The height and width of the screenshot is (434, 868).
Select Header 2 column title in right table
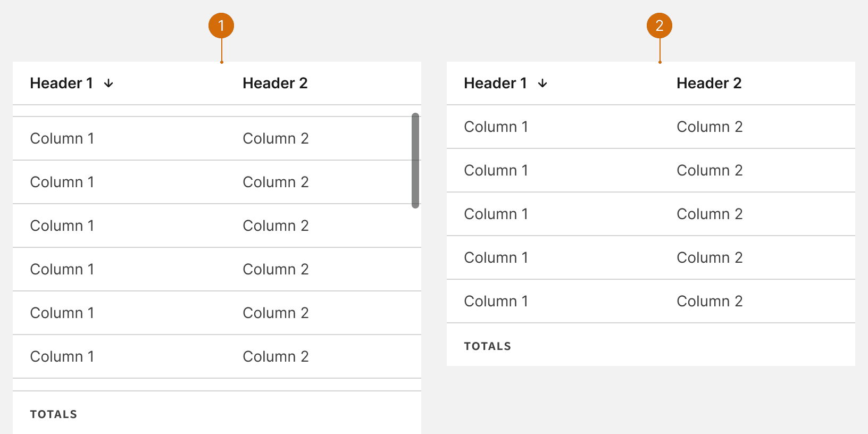point(709,84)
